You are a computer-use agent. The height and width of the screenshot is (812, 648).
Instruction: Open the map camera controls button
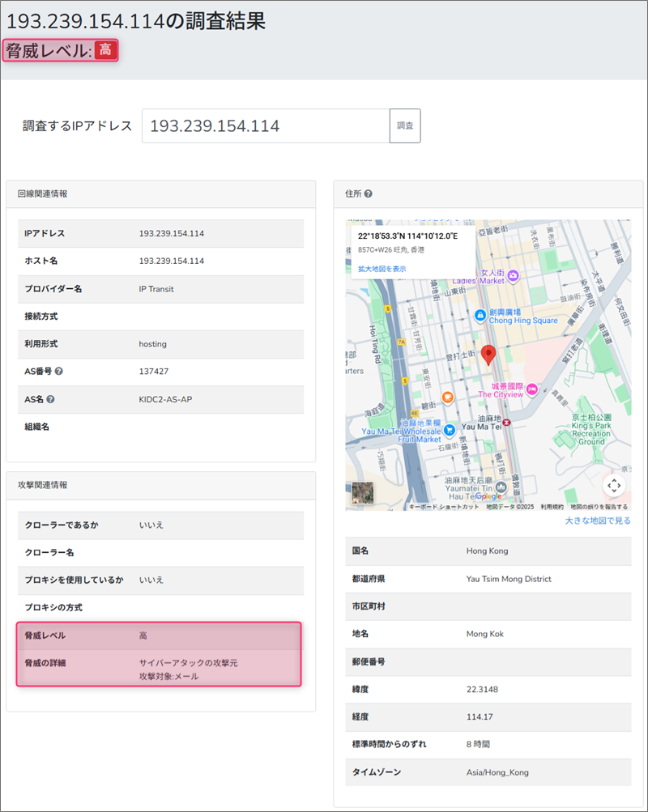(x=613, y=485)
